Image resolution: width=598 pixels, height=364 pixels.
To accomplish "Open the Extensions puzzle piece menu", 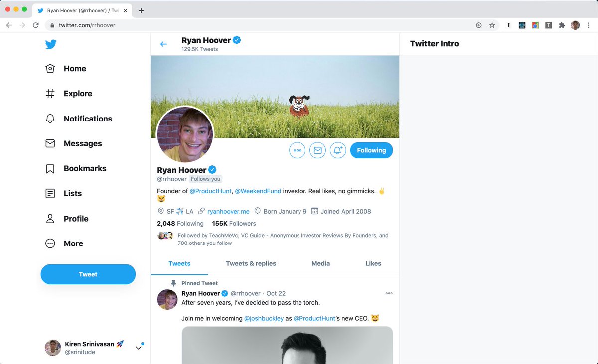I will point(562,25).
